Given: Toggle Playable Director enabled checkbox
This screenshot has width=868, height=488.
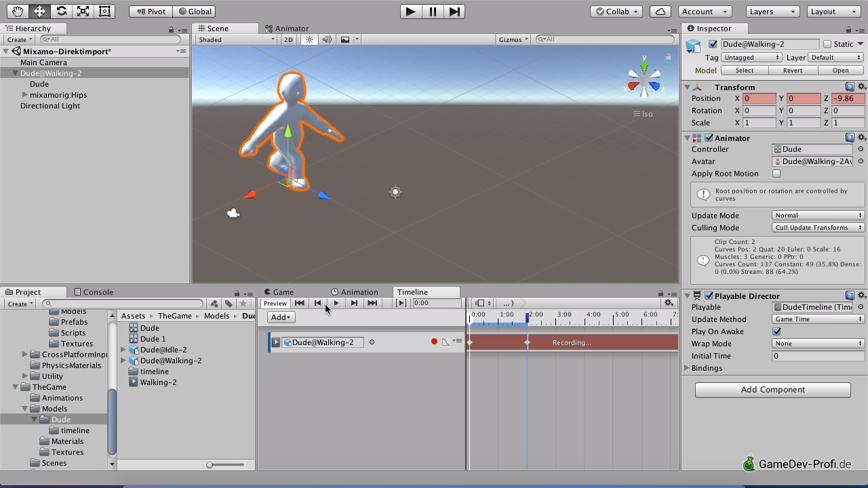Looking at the screenshot, I should pos(709,296).
